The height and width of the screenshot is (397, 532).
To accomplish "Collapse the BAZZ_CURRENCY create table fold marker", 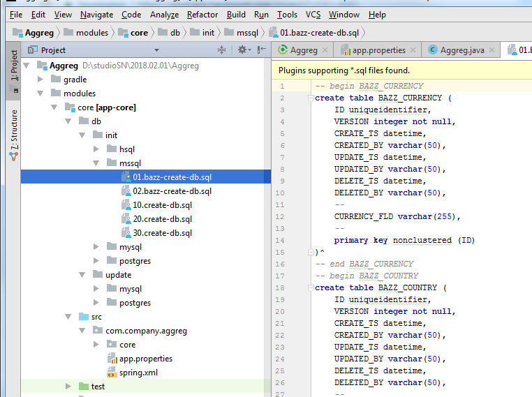I will click(x=309, y=98).
